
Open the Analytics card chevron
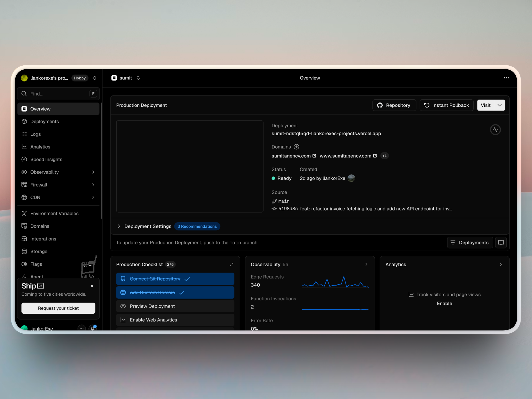[x=501, y=265]
